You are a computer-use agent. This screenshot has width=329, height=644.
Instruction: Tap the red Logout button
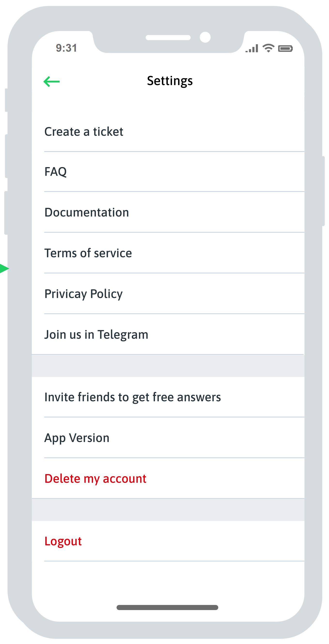pos(63,541)
